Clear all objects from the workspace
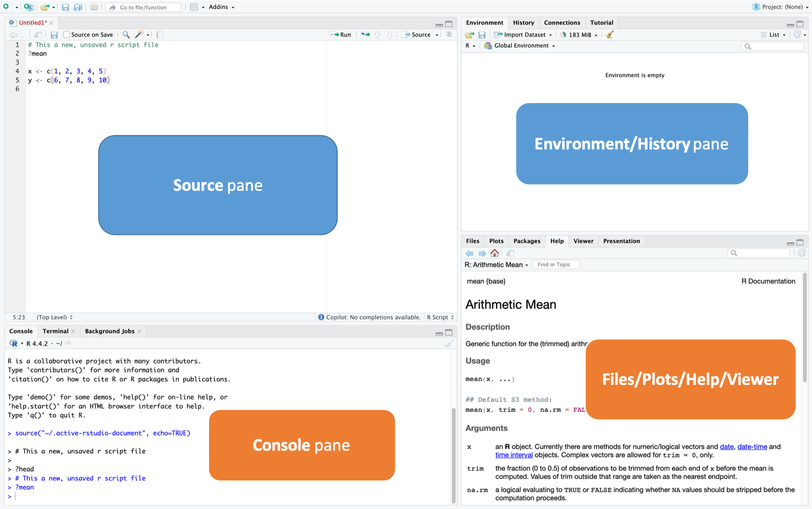812x509 pixels. [x=610, y=34]
